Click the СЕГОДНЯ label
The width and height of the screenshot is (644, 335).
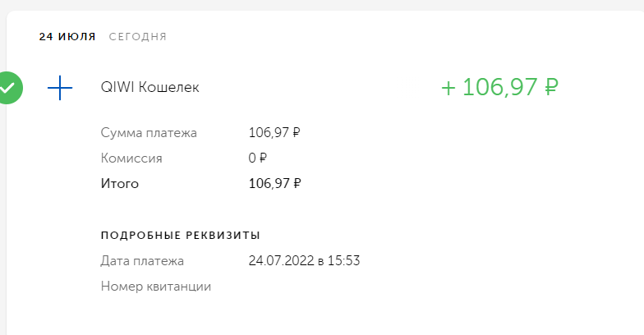(138, 37)
